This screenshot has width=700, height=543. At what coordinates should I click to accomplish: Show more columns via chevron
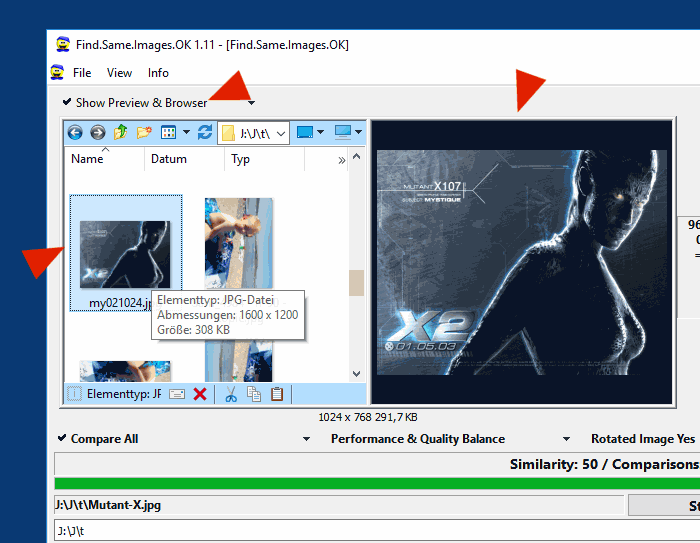tap(342, 160)
